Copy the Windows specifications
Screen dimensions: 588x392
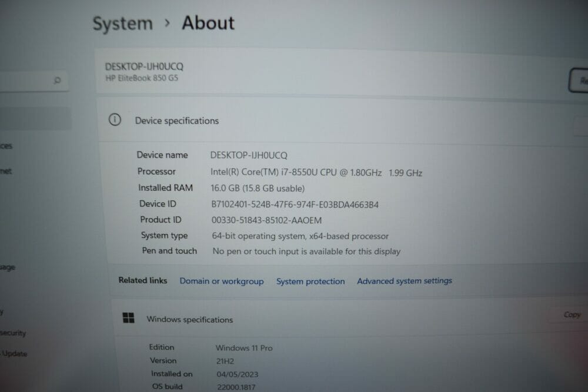572,314
